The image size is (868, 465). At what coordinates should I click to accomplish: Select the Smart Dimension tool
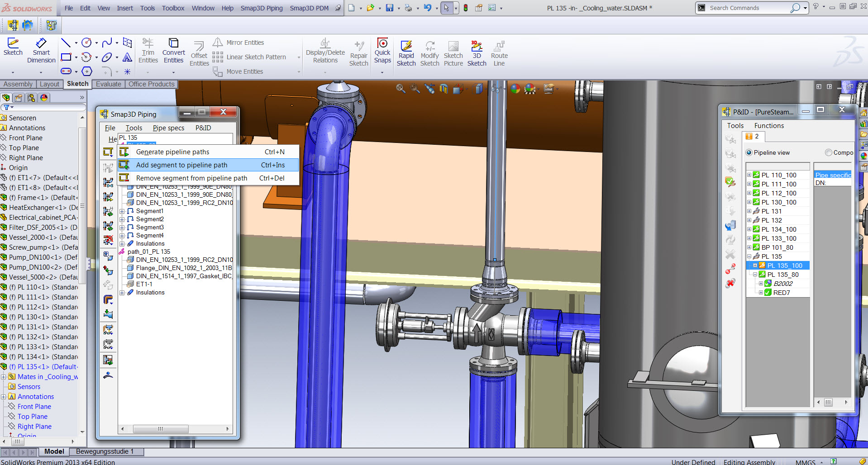point(41,50)
